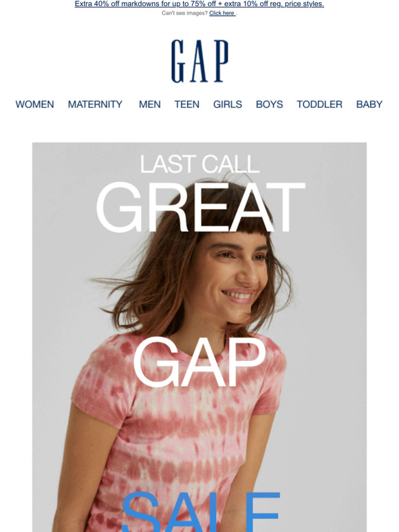Follow the 'Click here' link
The width and height of the screenshot is (399, 532).
[222, 13]
